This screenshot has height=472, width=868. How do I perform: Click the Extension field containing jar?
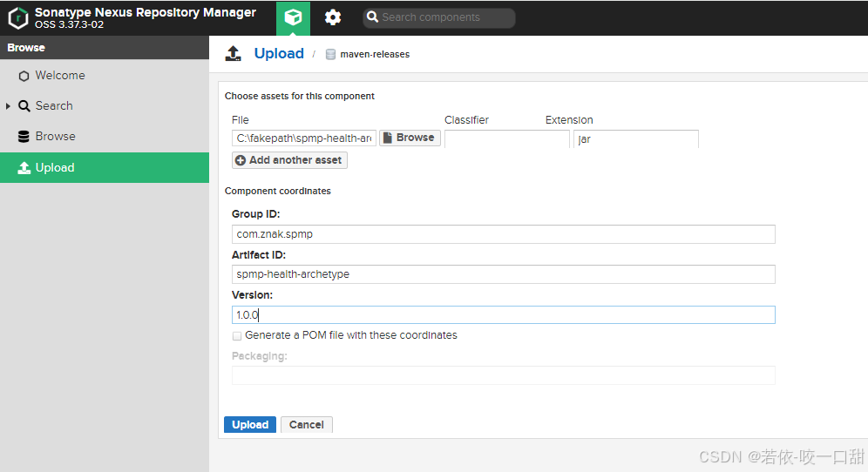coord(636,138)
